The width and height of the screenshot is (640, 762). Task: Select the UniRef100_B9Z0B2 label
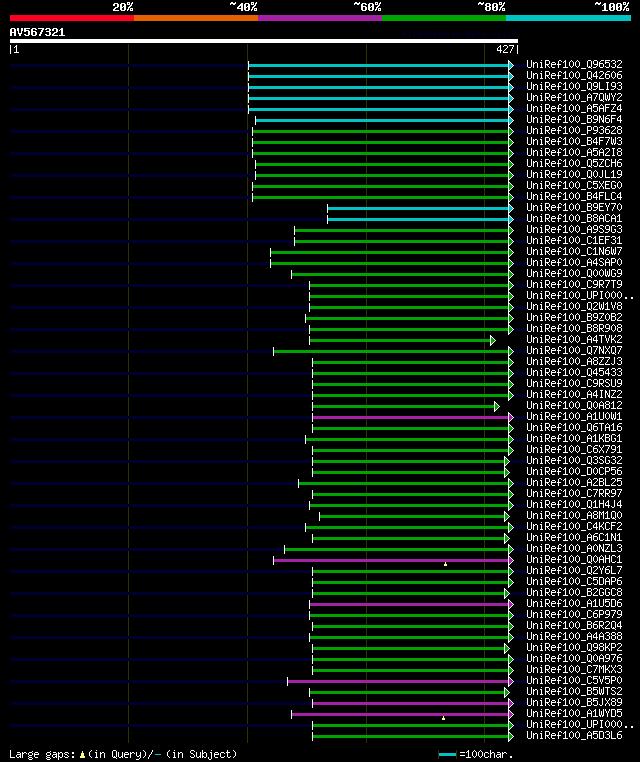(x=574, y=317)
